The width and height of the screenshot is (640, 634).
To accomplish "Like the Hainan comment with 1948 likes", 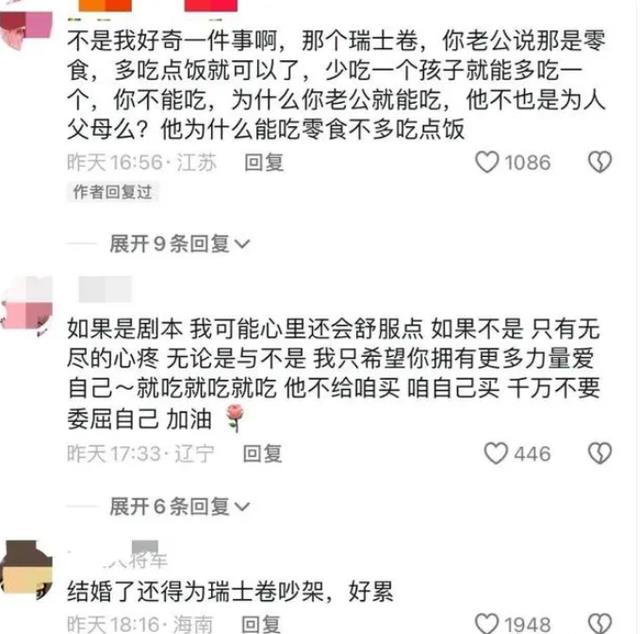I will [487, 624].
